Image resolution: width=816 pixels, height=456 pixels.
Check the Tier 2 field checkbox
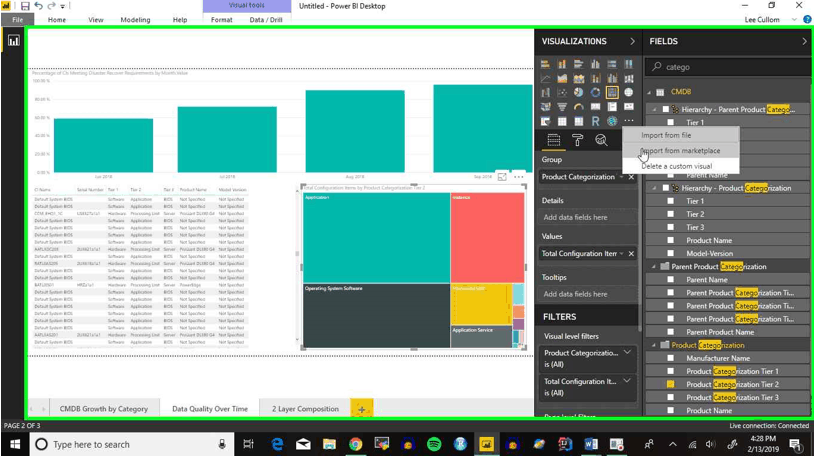coord(670,214)
